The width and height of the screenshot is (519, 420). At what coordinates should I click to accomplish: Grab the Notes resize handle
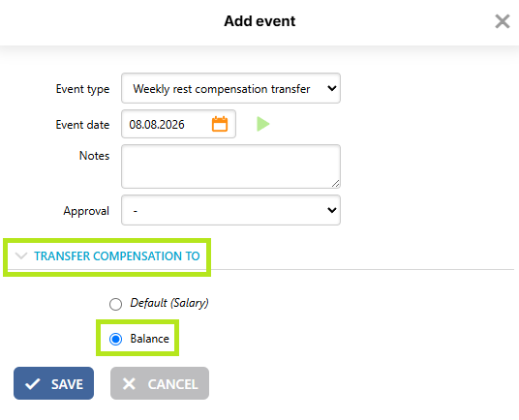click(336, 184)
